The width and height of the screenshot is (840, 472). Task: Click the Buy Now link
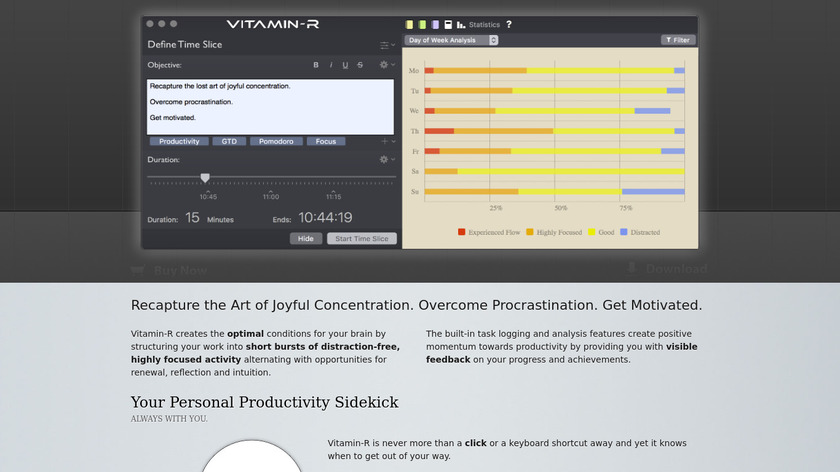[181, 271]
